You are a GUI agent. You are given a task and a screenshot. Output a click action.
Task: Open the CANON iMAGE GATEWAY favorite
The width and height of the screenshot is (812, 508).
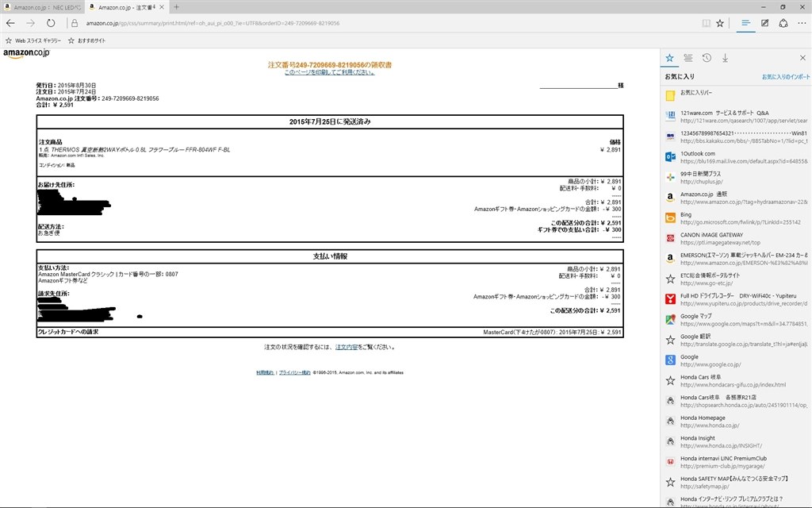coord(737,238)
